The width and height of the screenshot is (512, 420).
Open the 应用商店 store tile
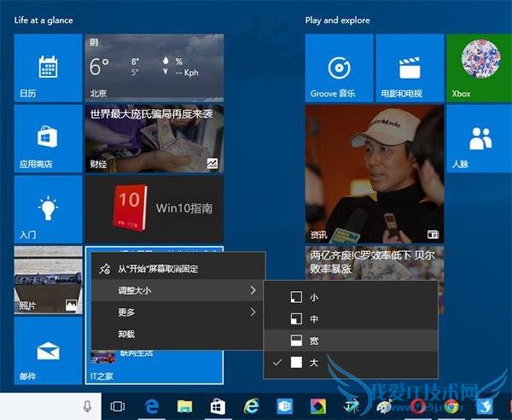pyautogui.click(x=48, y=138)
